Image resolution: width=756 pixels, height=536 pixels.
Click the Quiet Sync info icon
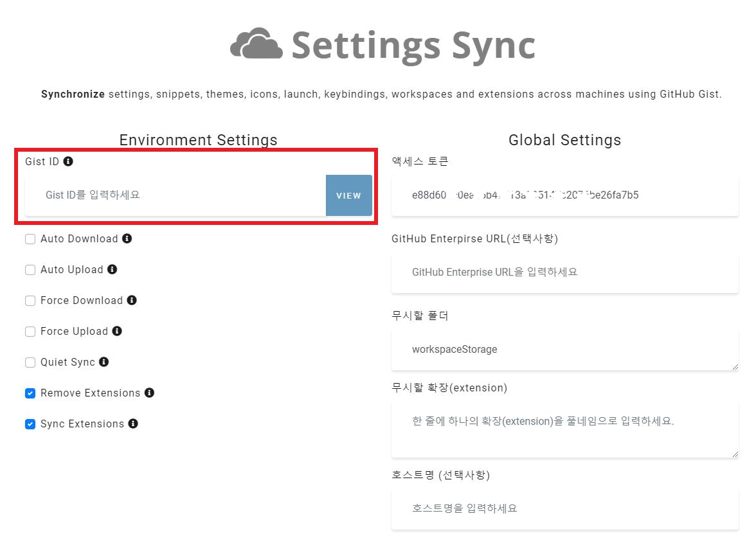104,362
